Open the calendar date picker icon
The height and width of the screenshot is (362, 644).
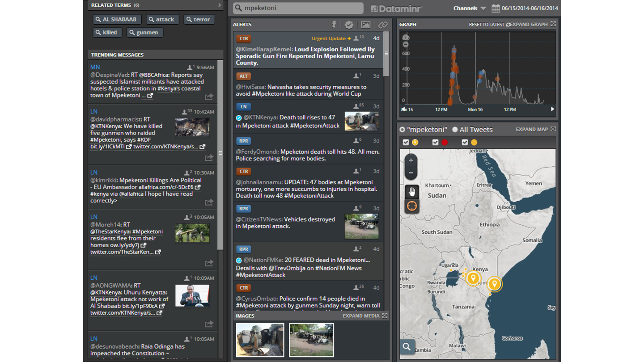click(496, 8)
